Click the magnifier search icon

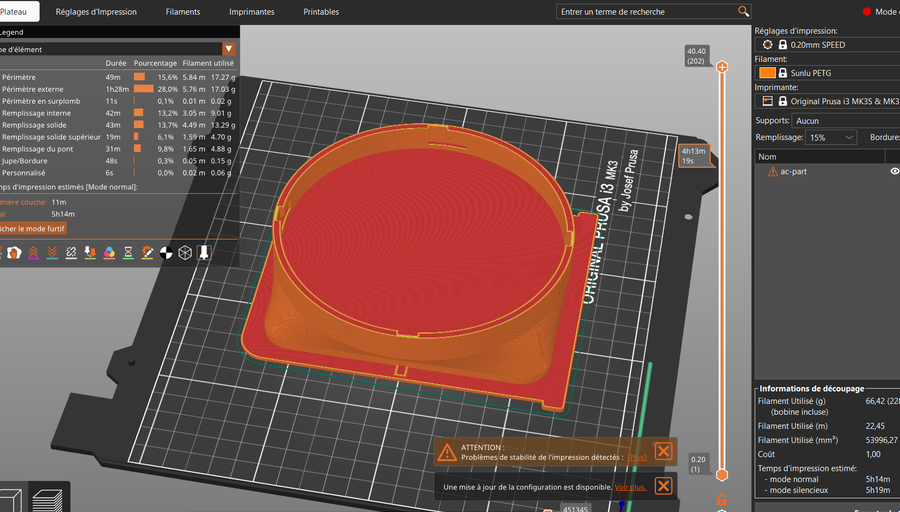point(743,11)
